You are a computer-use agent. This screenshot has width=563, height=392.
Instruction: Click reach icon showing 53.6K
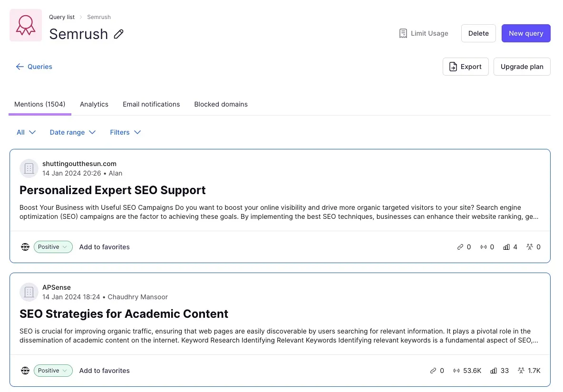coord(456,371)
